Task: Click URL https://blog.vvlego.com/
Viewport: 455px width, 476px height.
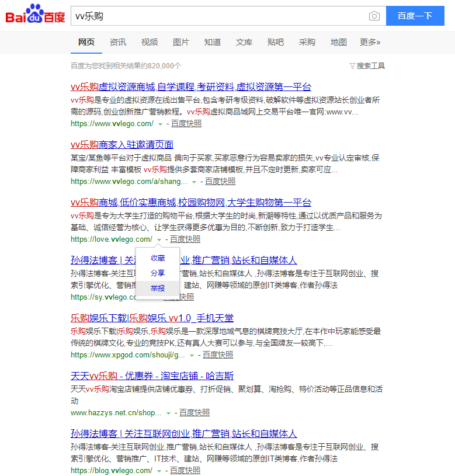Action: pyautogui.click(x=112, y=471)
